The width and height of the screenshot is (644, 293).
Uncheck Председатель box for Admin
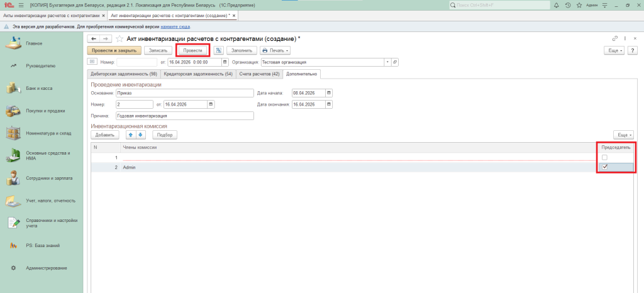point(604,167)
